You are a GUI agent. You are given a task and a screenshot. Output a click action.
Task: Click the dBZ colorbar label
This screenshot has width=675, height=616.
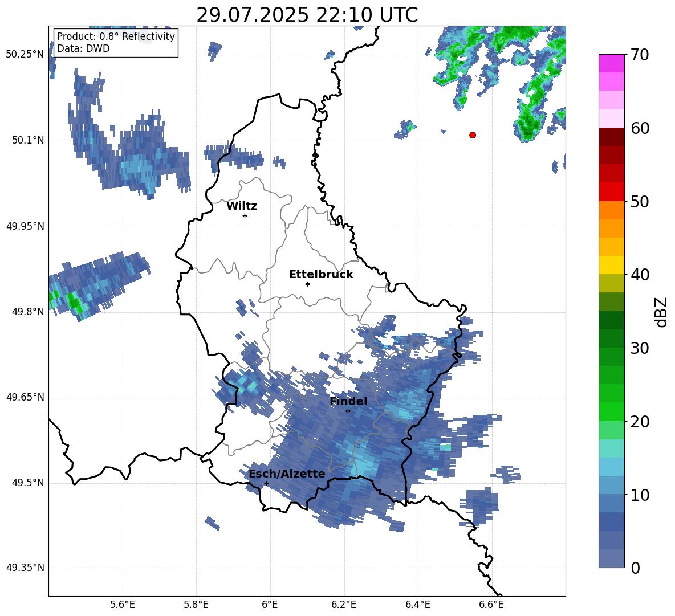(x=661, y=312)
